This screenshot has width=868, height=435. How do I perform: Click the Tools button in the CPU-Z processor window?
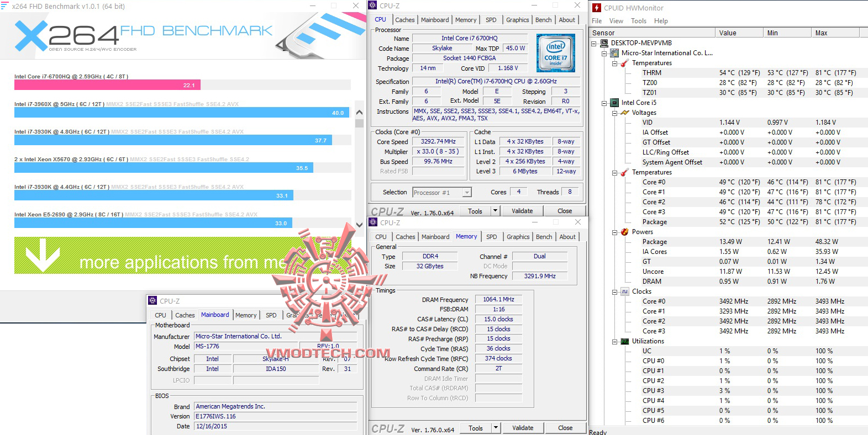(x=475, y=211)
